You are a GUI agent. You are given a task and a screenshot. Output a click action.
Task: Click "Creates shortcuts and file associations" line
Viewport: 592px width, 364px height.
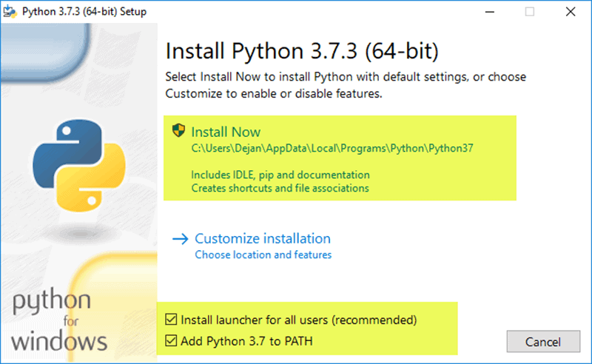[280, 189]
